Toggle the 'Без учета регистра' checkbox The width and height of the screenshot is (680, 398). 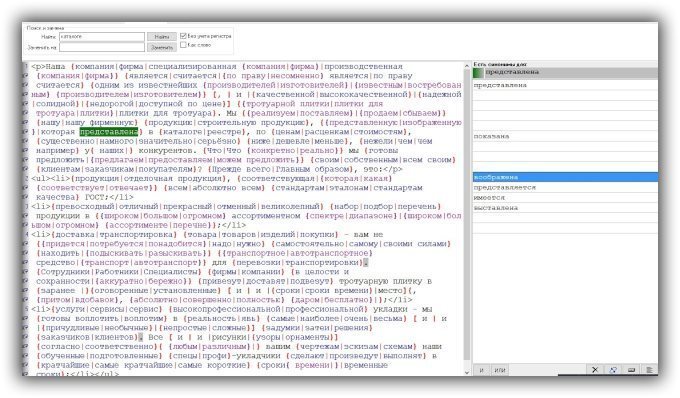(x=183, y=36)
